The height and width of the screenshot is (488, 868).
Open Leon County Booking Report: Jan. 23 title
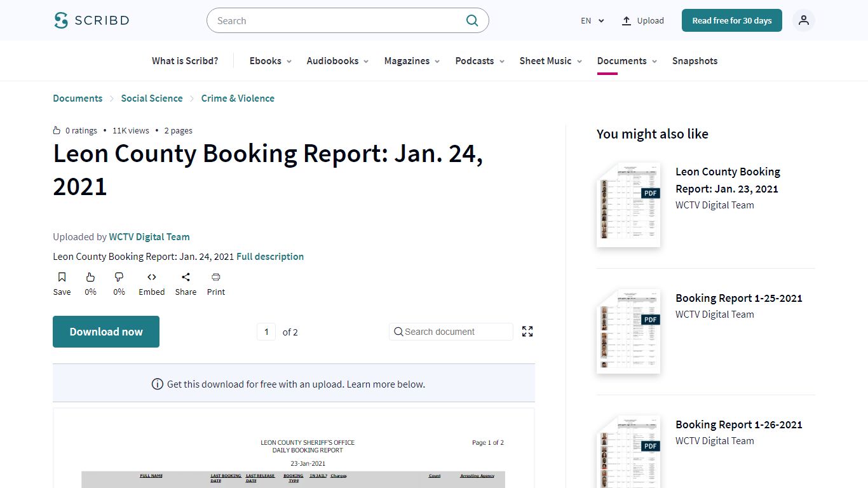coord(728,180)
